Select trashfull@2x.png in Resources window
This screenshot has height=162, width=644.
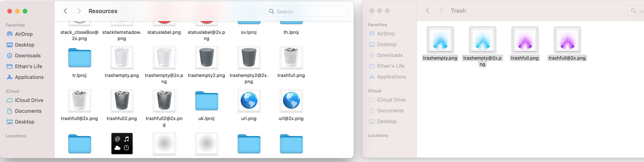click(x=79, y=100)
